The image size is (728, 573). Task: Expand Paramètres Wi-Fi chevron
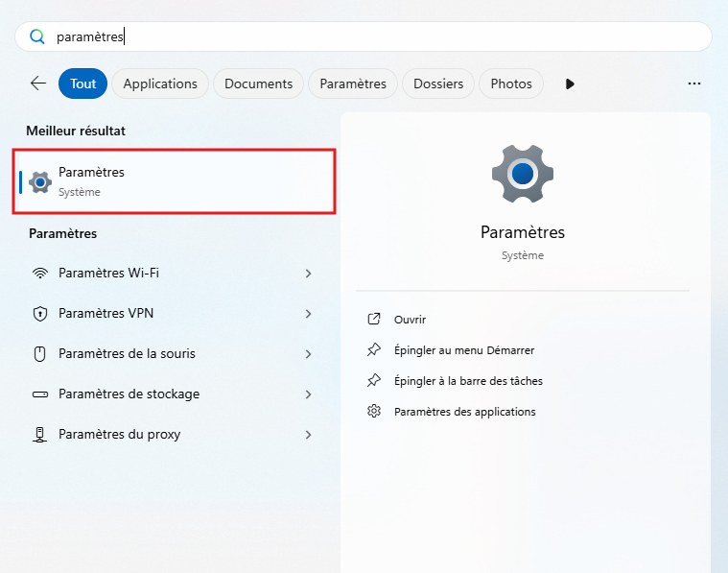308,274
